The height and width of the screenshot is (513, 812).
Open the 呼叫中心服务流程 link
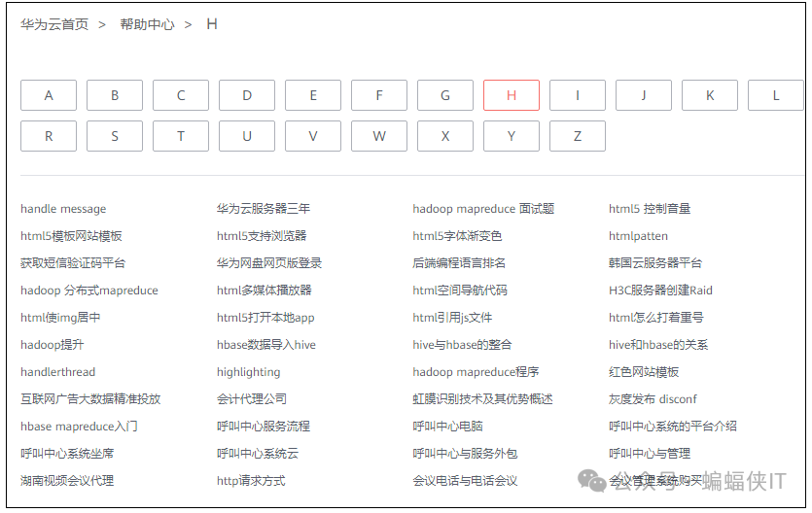point(264,427)
